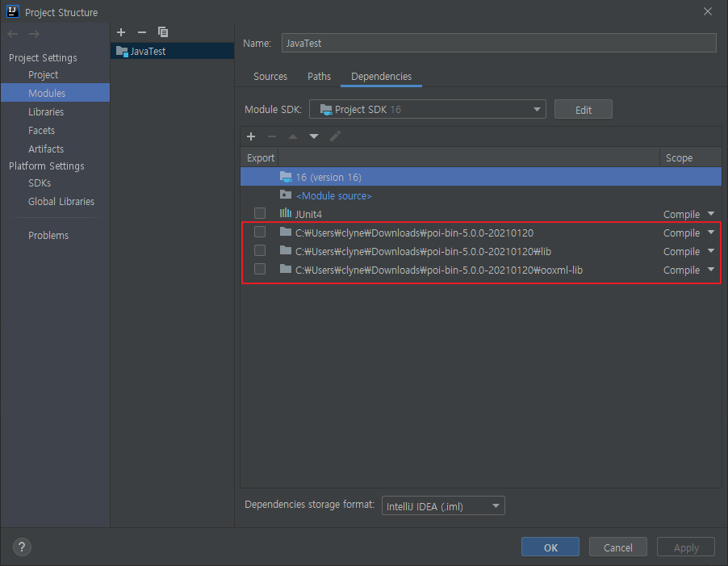The height and width of the screenshot is (566, 728).
Task: Click the Cancel button
Action: [x=618, y=547]
